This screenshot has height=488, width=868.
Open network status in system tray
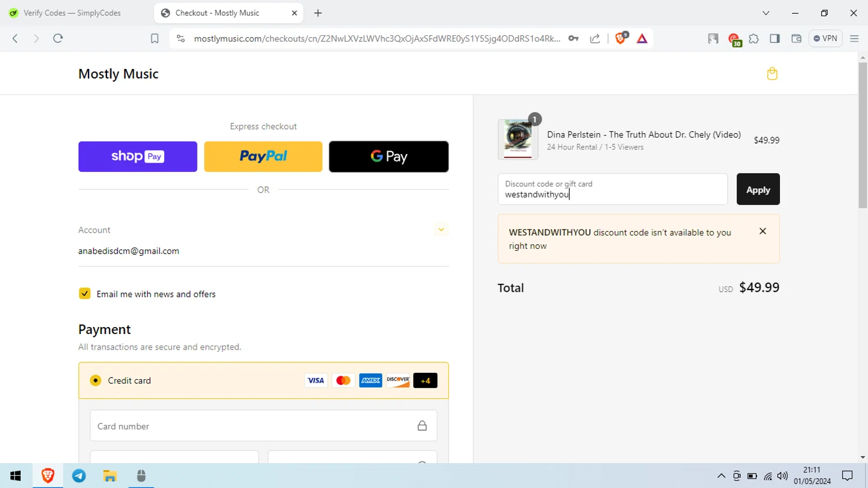(768, 476)
